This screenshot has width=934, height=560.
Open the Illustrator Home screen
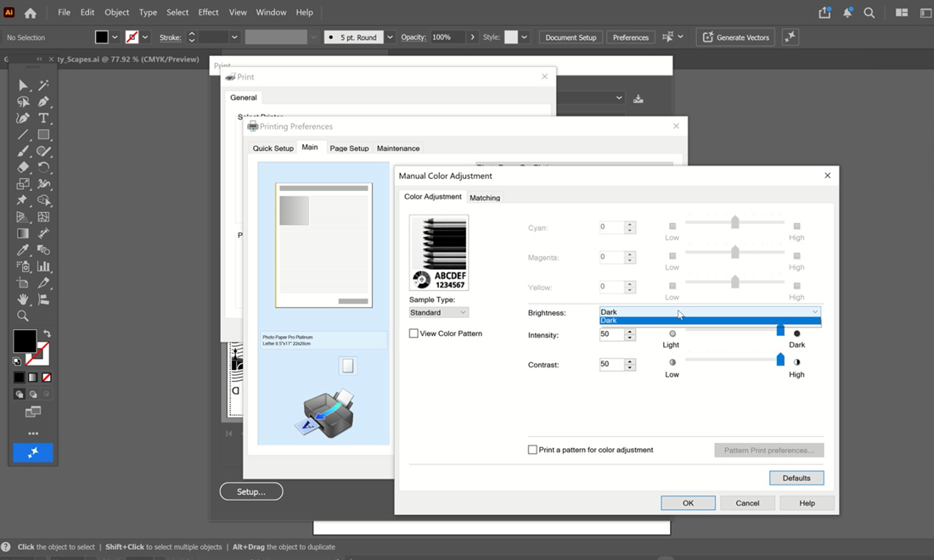[x=31, y=13]
